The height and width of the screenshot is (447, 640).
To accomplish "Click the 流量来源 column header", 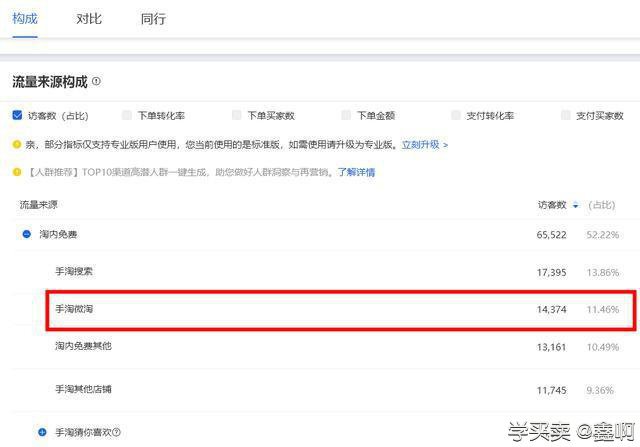I will point(39,205).
